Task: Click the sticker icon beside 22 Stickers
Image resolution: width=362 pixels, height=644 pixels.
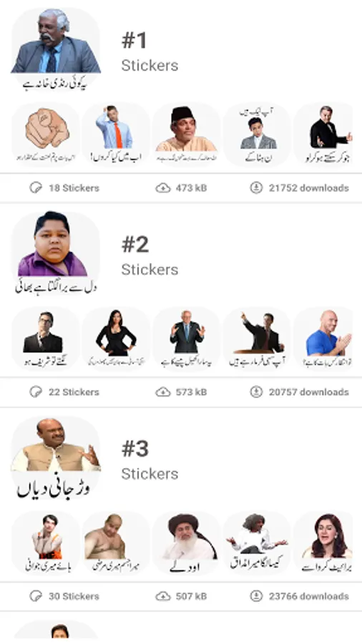Action: (x=36, y=392)
